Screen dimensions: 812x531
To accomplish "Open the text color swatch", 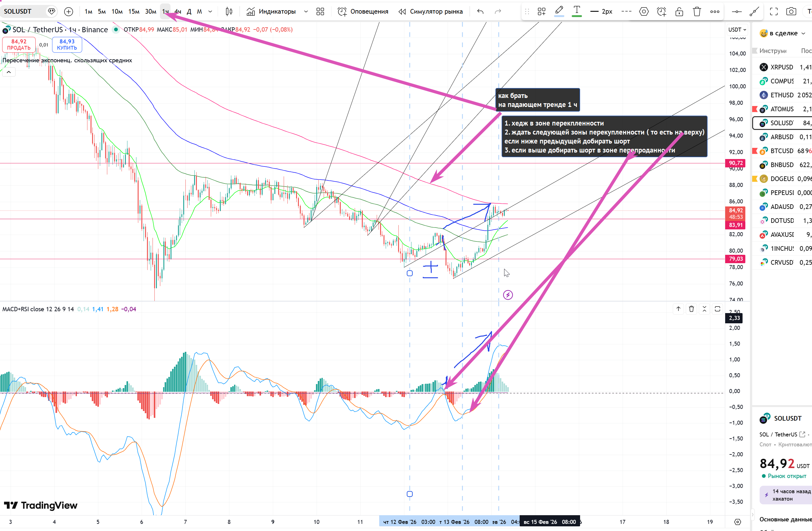I will tap(577, 11).
